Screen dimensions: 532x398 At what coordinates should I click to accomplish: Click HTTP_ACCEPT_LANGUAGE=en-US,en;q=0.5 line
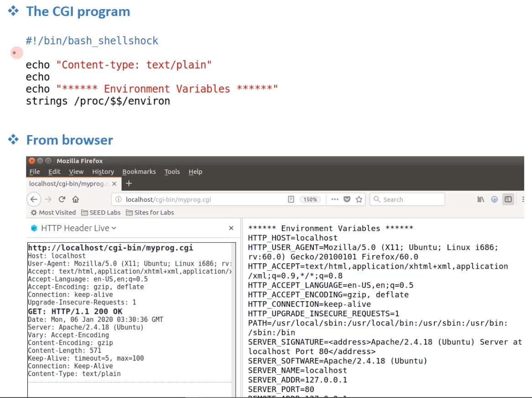coord(331,285)
